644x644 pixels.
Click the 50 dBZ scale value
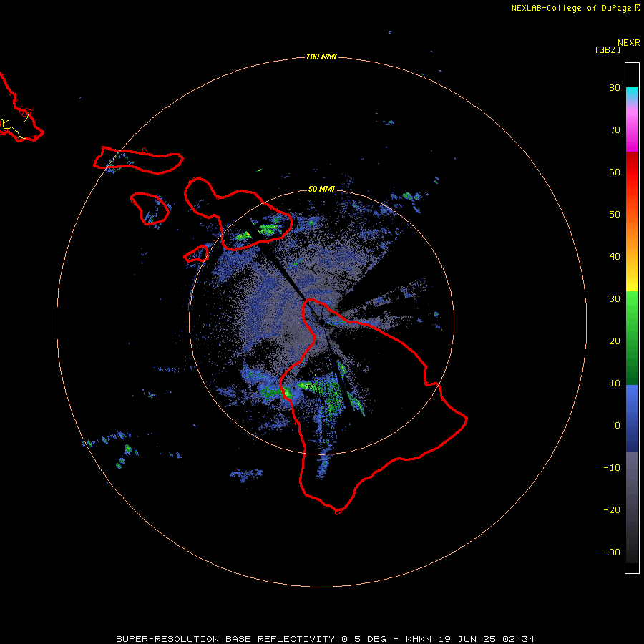615,215
